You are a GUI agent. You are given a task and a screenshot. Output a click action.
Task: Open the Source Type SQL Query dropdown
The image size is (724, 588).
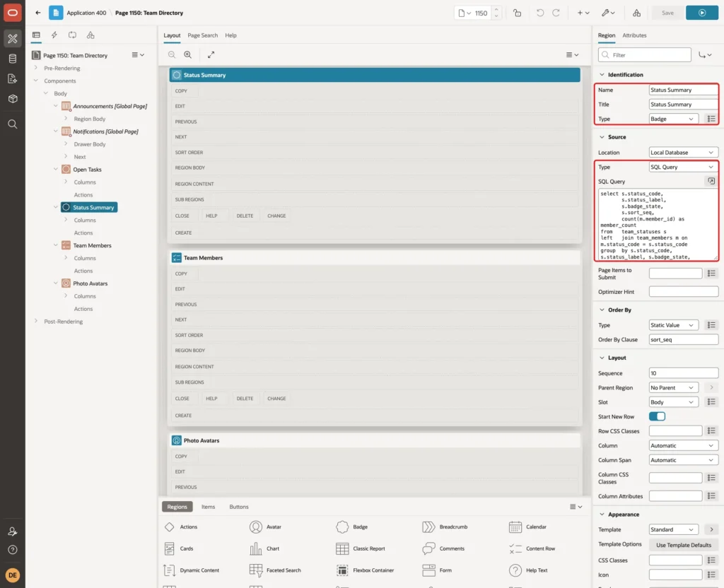click(x=684, y=167)
